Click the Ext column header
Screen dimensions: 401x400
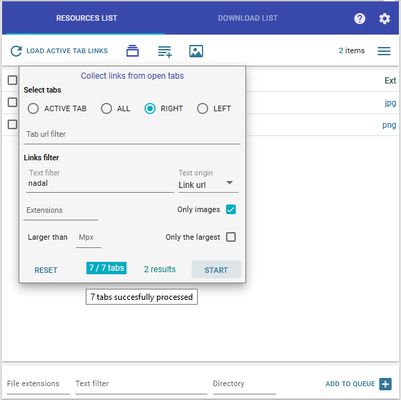[390, 80]
